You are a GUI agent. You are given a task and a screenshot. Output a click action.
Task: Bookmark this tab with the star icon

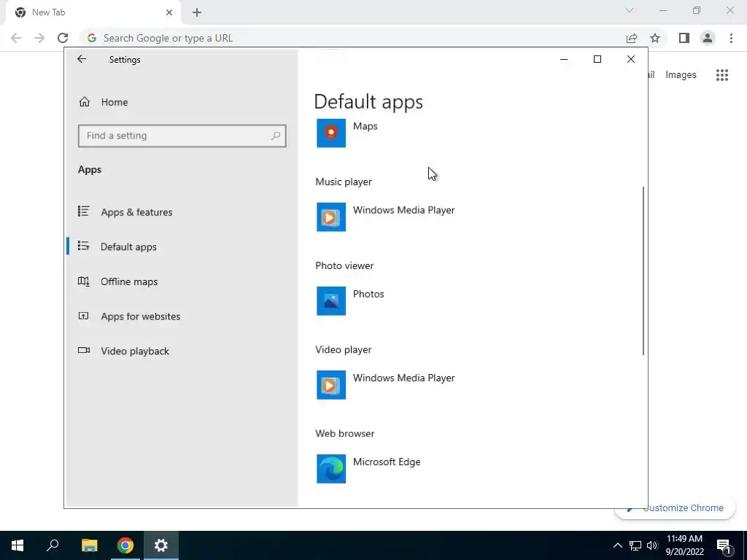(x=655, y=38)
